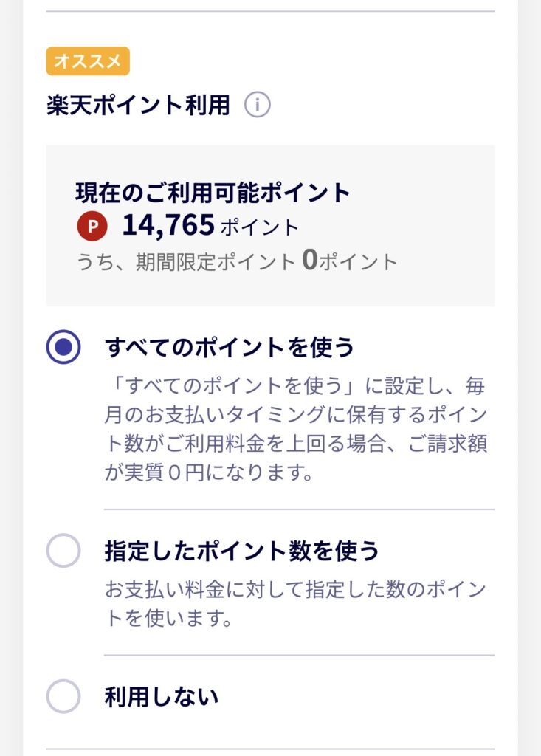Click the 14,765 point balance number
541x756 pixels.
point(168,225)
